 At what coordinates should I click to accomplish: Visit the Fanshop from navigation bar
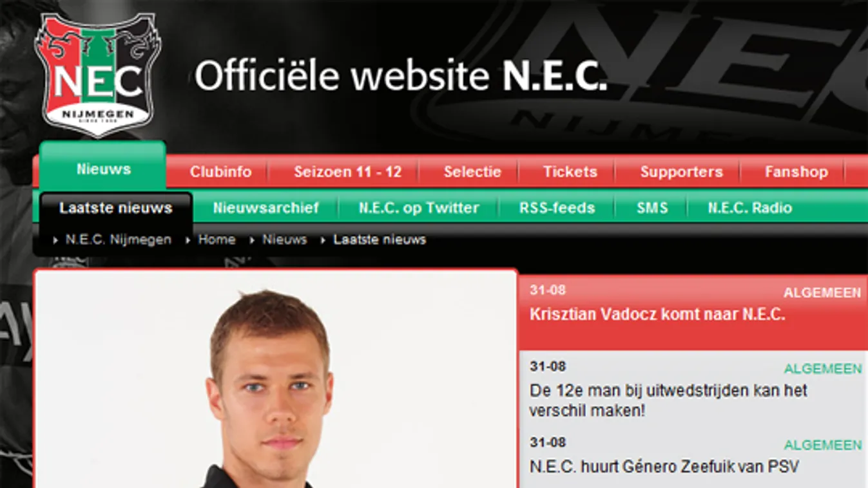pyautogui.click(x=796, y=172)
